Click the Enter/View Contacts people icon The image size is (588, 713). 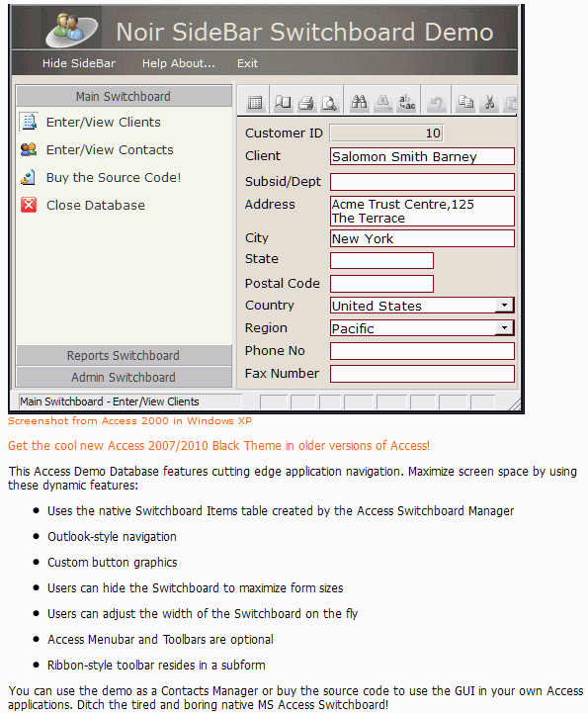29,149
